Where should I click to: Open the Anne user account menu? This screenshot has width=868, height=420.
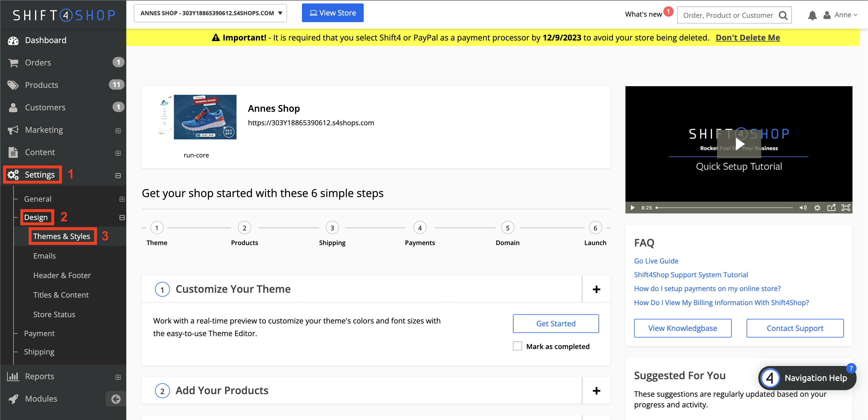tap(840, 15)
